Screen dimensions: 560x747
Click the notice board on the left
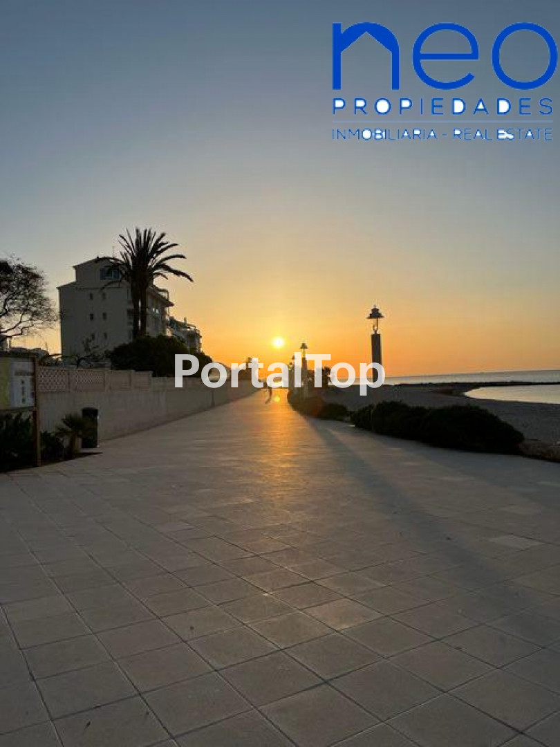tap(19, 384)
